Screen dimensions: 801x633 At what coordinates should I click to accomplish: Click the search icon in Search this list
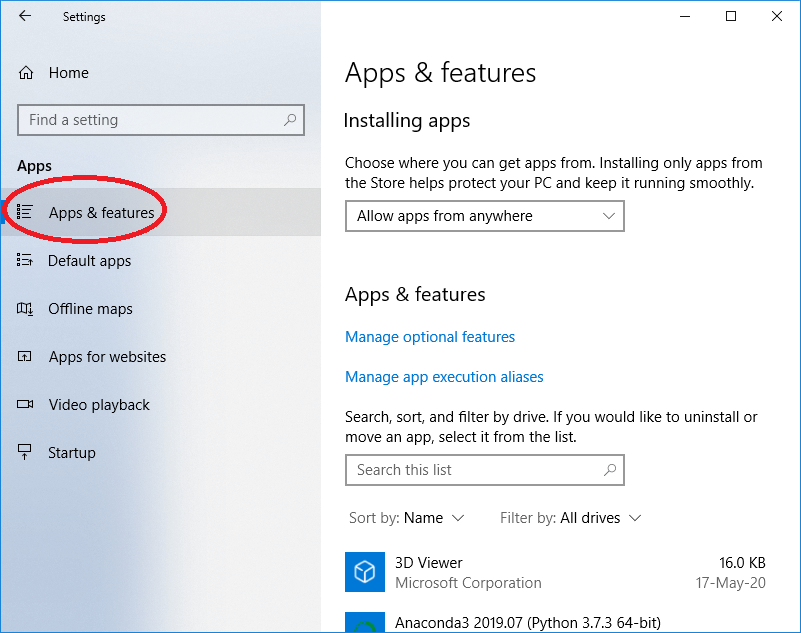click(x=610, y=470)
